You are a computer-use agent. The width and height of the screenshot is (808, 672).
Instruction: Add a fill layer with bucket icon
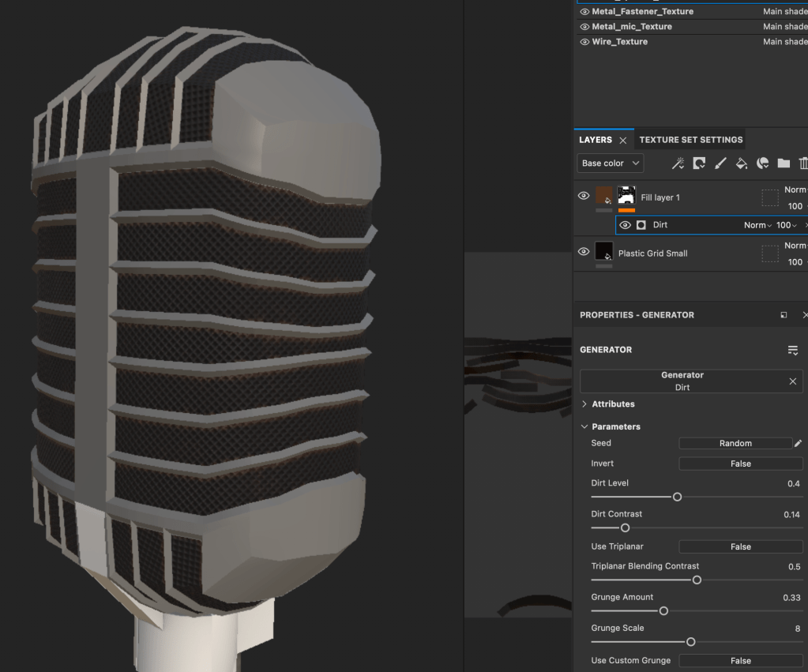click(x=742, y=163)
